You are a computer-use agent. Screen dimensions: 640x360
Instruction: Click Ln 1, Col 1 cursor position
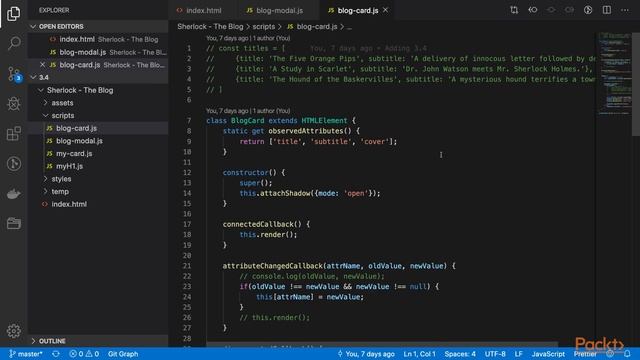420,354
